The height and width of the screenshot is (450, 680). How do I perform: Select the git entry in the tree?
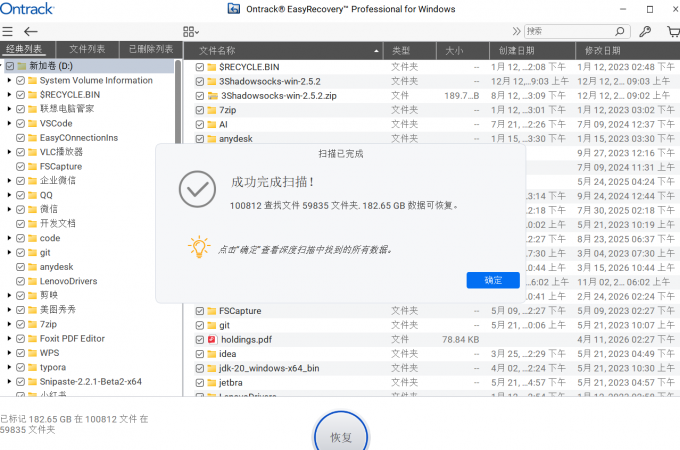point(45,252)
